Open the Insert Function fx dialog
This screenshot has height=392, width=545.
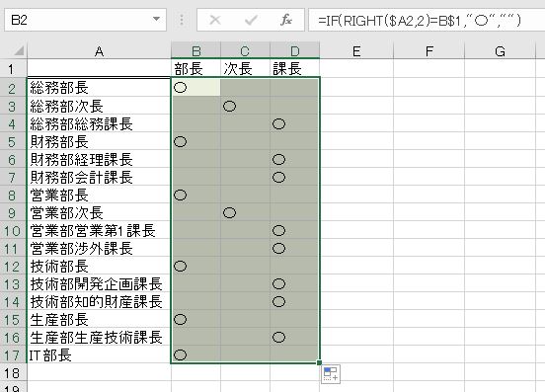tap(286, 20)
